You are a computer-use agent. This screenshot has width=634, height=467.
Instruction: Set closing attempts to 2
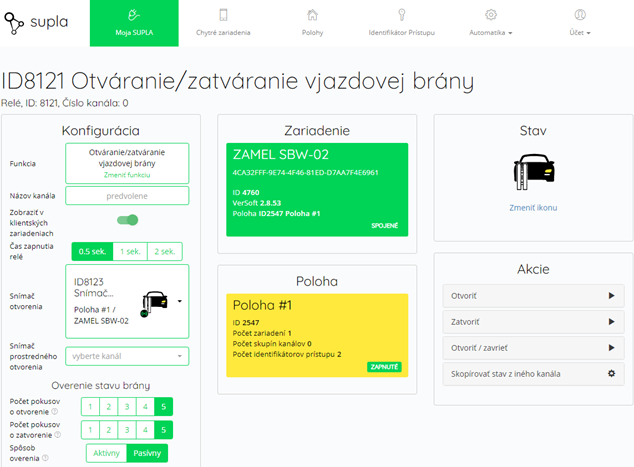(108, 430)
